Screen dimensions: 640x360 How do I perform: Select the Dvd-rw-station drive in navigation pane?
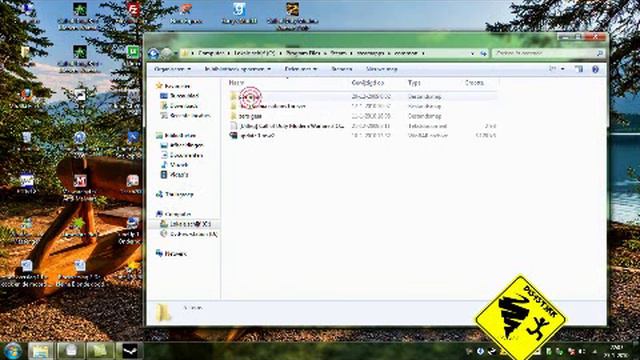click(x=189, y=234)
